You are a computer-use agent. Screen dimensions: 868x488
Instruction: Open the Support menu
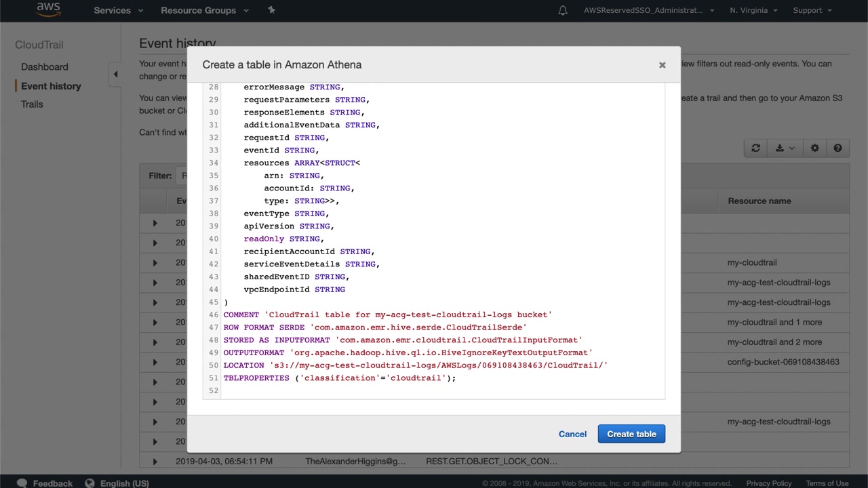click(x=812, y=10)
